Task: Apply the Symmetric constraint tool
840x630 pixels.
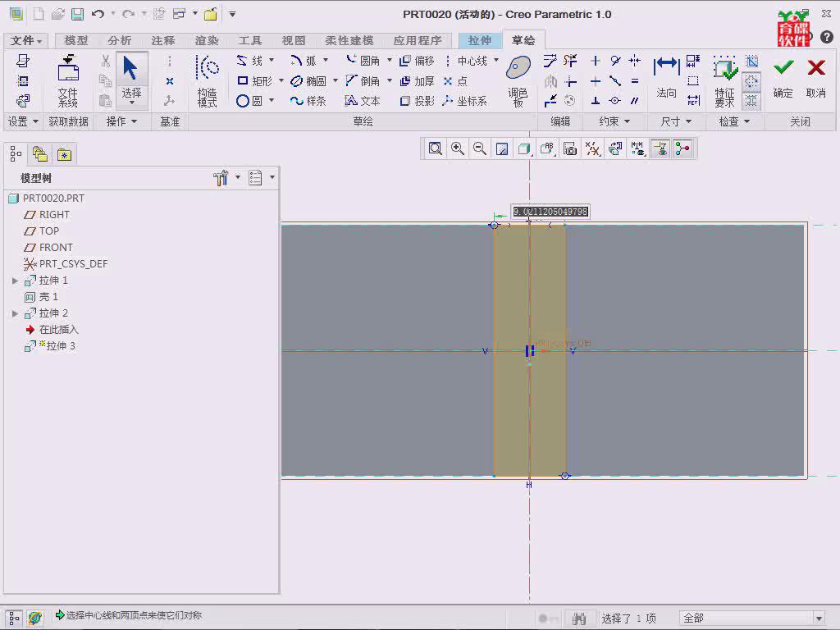Action: [x=635, y=61]
